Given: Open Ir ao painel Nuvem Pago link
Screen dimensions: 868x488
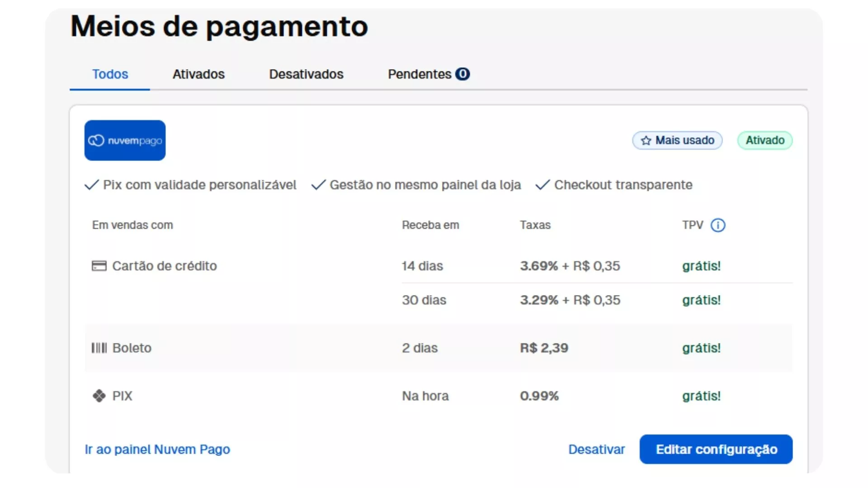Looking at the screenshot, I should [x=157, y=449].
